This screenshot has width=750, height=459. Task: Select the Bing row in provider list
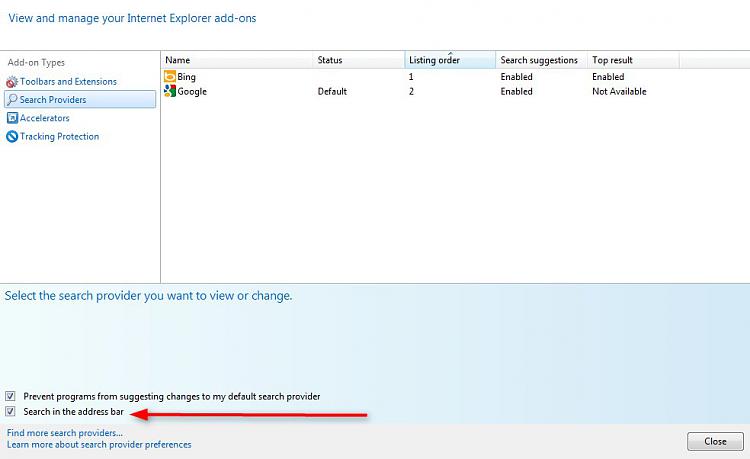(x=454, y=76)
